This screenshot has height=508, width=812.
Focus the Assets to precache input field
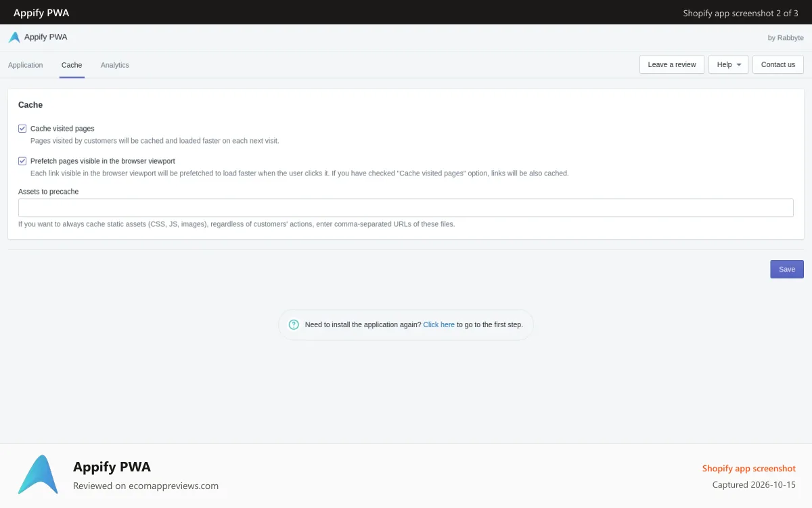click(406, 207)
